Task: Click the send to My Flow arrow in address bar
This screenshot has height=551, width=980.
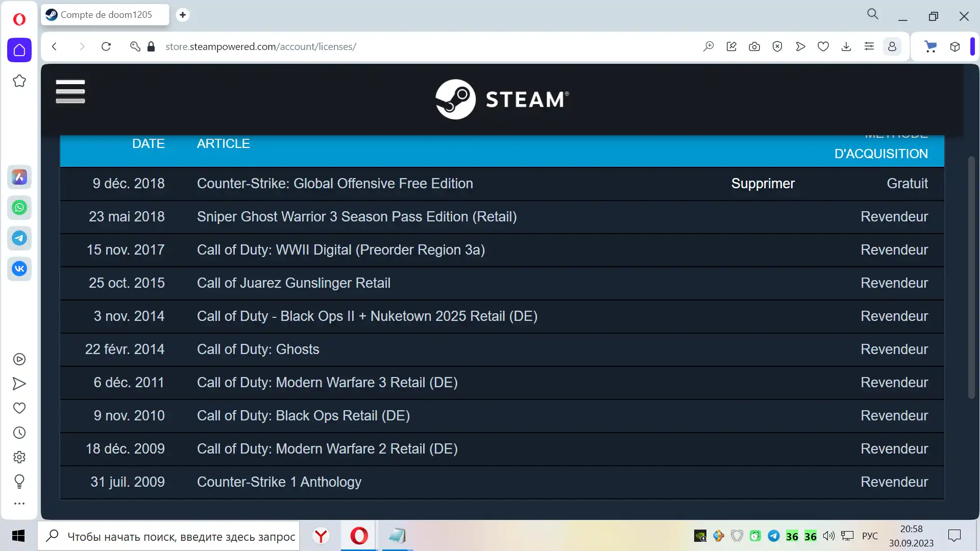Action: [x=800, y=46]
